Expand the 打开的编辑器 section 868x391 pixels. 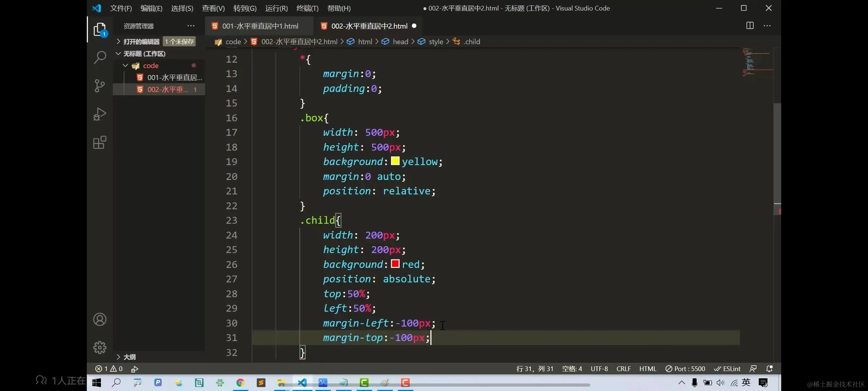pos(141,42)
